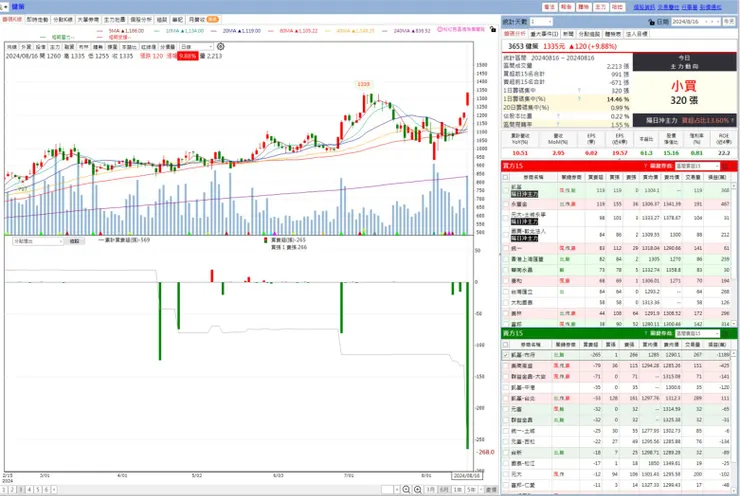The image size is (740, 496).
Task: Open the 月營收 tab
Action: 203,20
